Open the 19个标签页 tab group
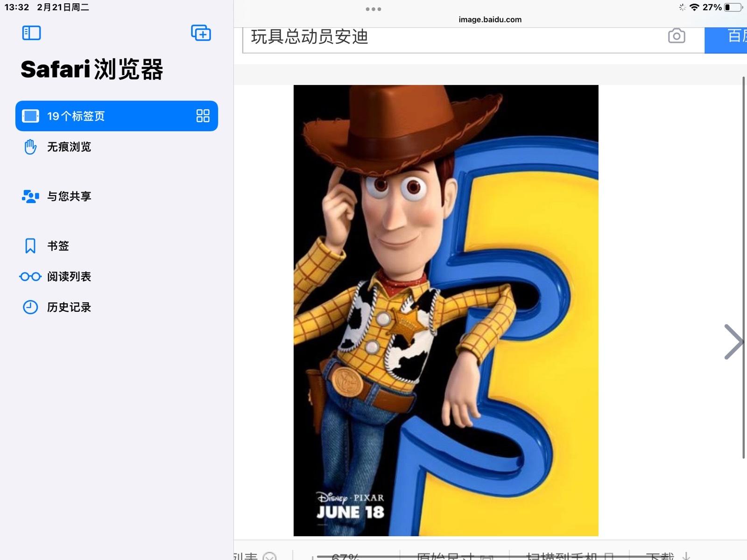 click(117, 116)
